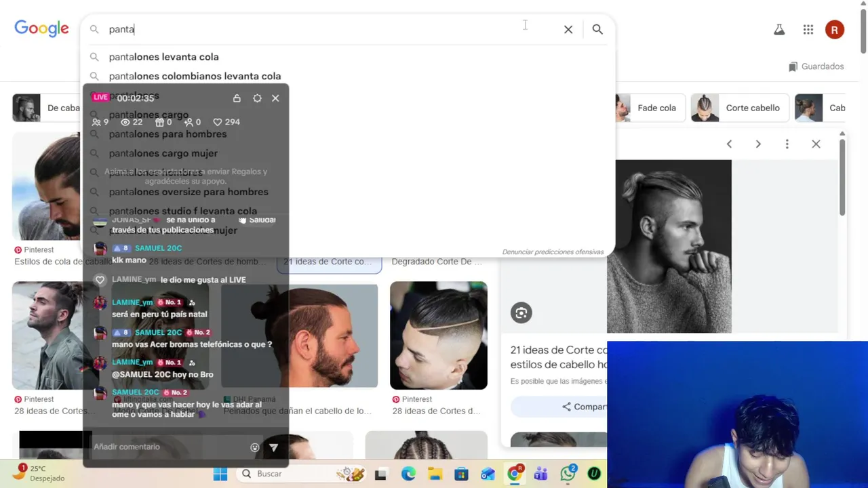Click into the Google search text field
Image resolution: width=868 pixels, height=488 pixels.
click(332, 29)
